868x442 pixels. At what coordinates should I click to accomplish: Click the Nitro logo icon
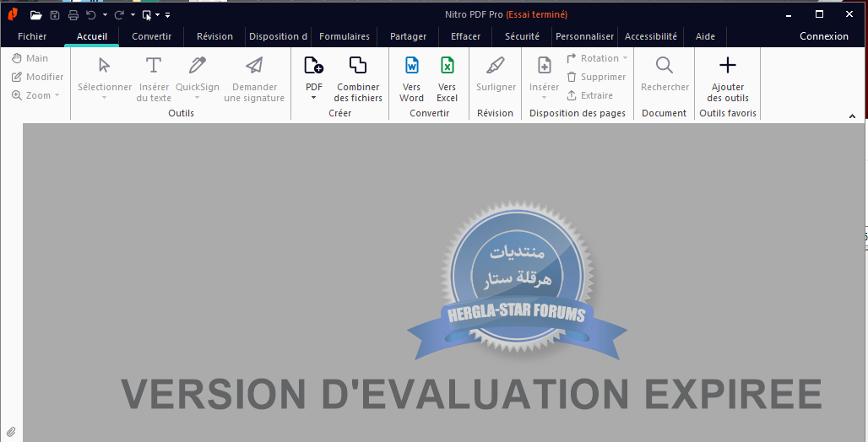13,14
